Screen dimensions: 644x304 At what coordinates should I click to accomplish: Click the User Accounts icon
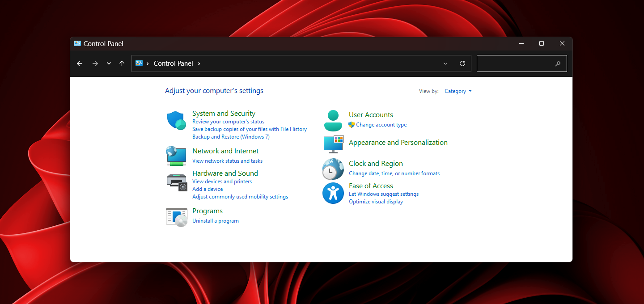[333, 120]
